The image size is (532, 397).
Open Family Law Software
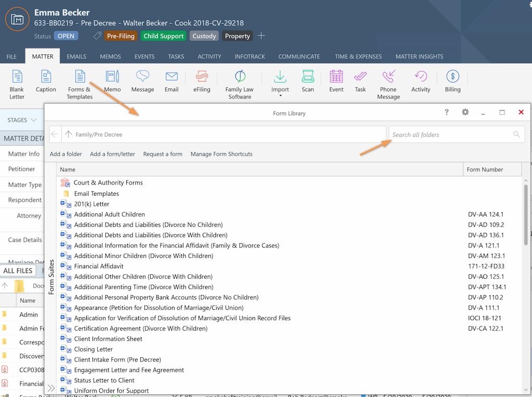[240, 85]
